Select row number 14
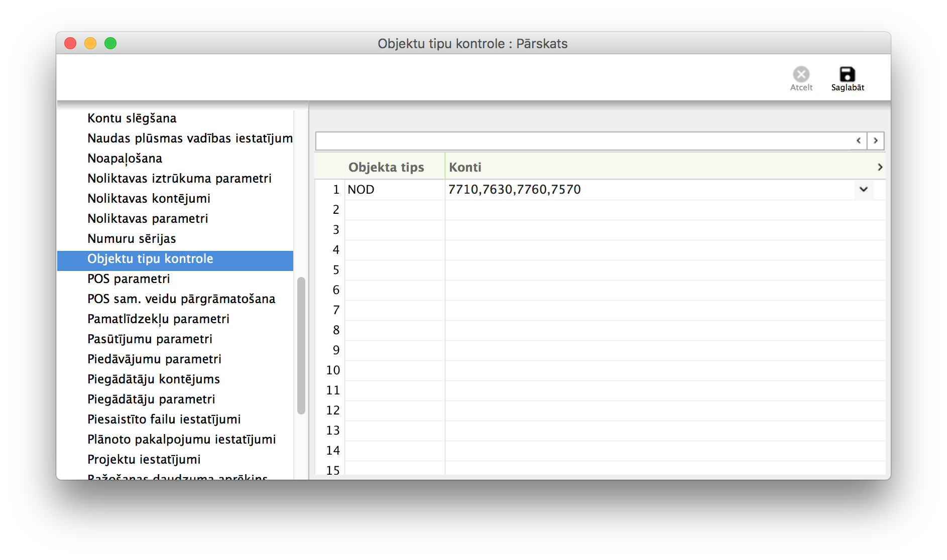 [333, 451]
